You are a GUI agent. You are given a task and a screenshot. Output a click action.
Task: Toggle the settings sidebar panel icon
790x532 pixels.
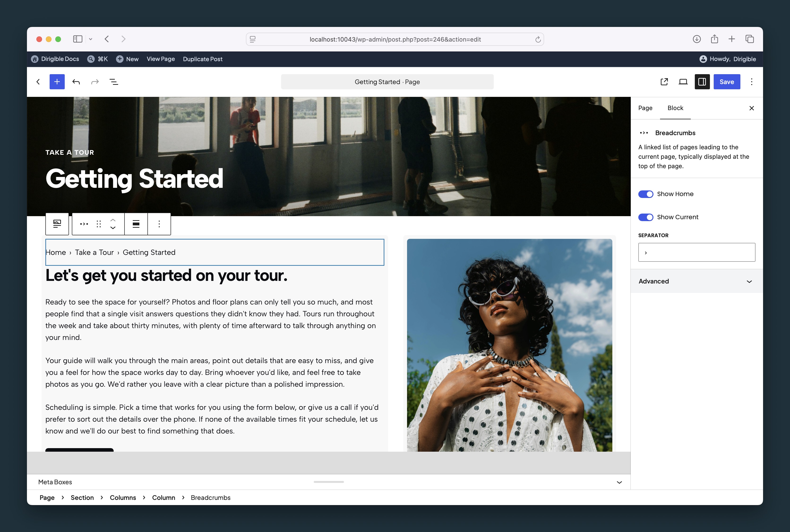click(702, 82)
